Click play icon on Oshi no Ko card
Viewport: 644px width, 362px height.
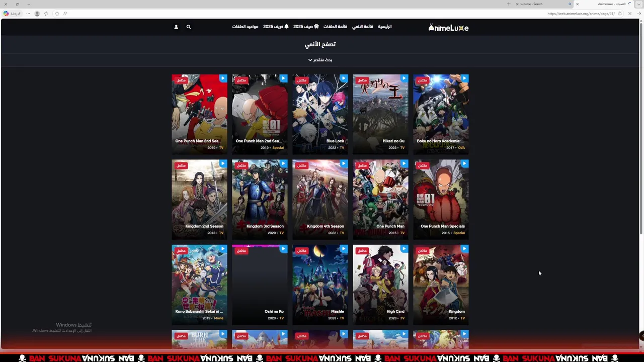283,249
